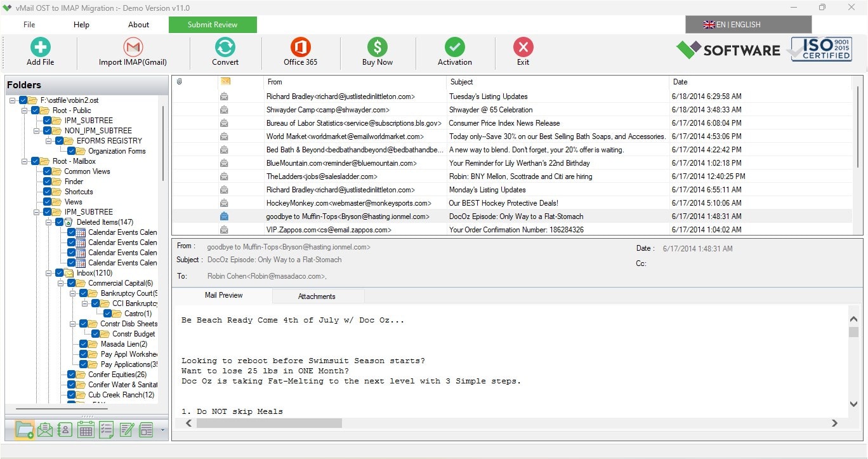Viewport: 868px width, 459px height.
Task: Collapse the Inbox(1210) node
Action: [49, 273]
